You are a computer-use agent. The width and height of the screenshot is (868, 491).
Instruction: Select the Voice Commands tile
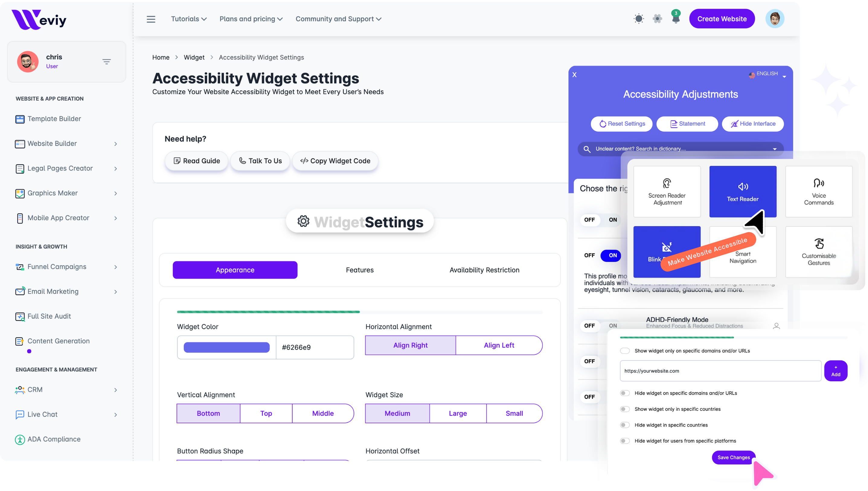(x=818, y=192)
